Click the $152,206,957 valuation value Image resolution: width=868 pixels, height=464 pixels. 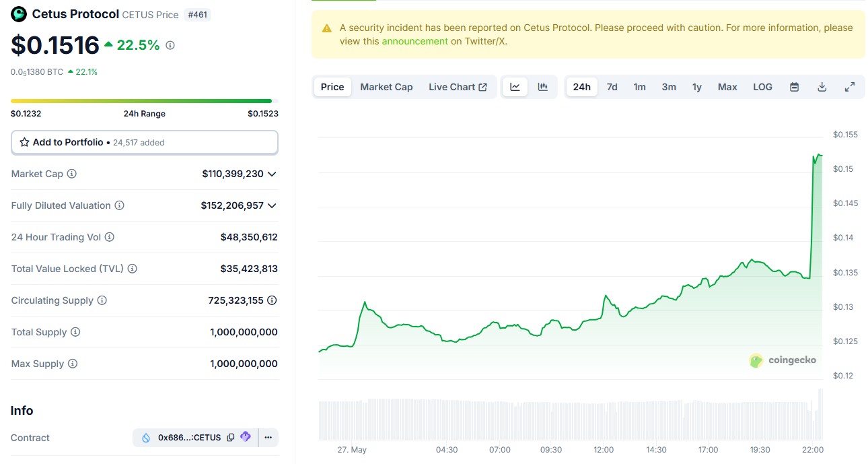pos(232,205)
